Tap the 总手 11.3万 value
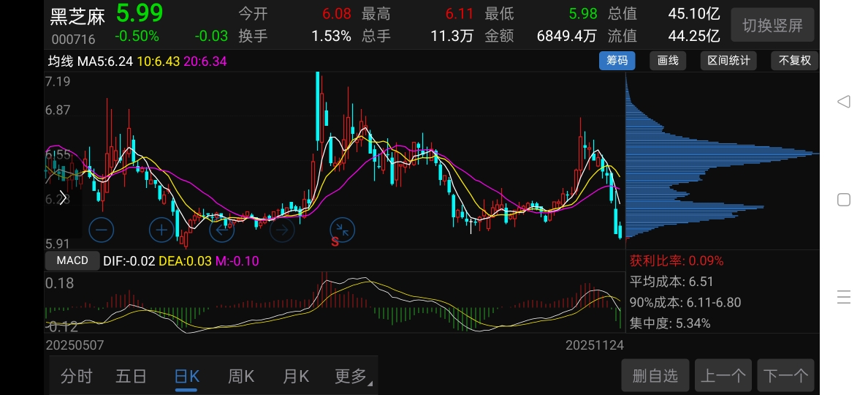The height and width of the screenshot is (395, 868). pos(452,36)
